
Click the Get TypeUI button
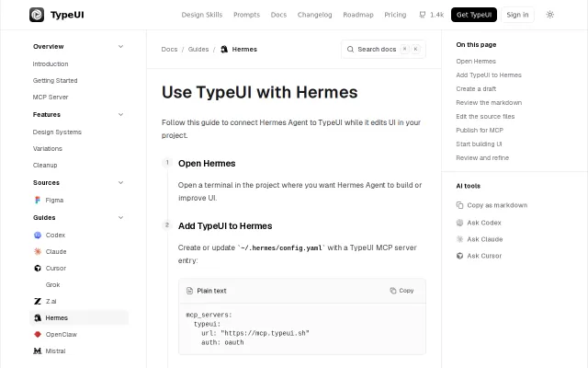click(474, 15)
